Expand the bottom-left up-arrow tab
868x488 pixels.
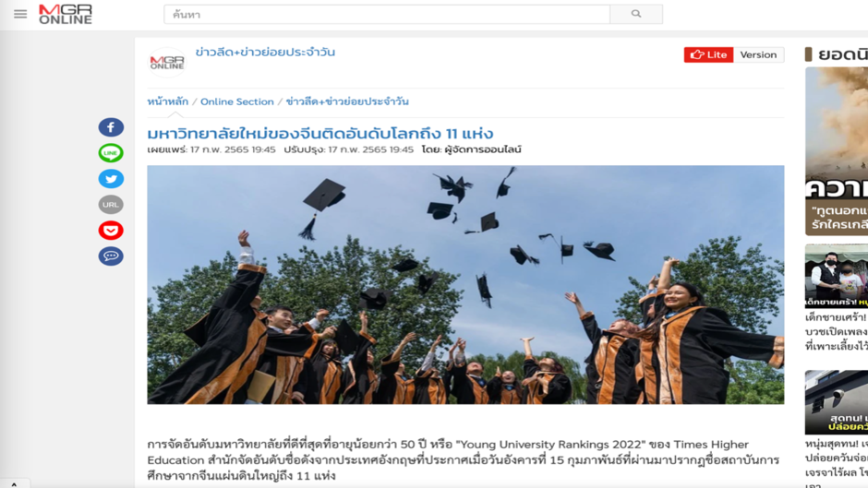[15, 484]
